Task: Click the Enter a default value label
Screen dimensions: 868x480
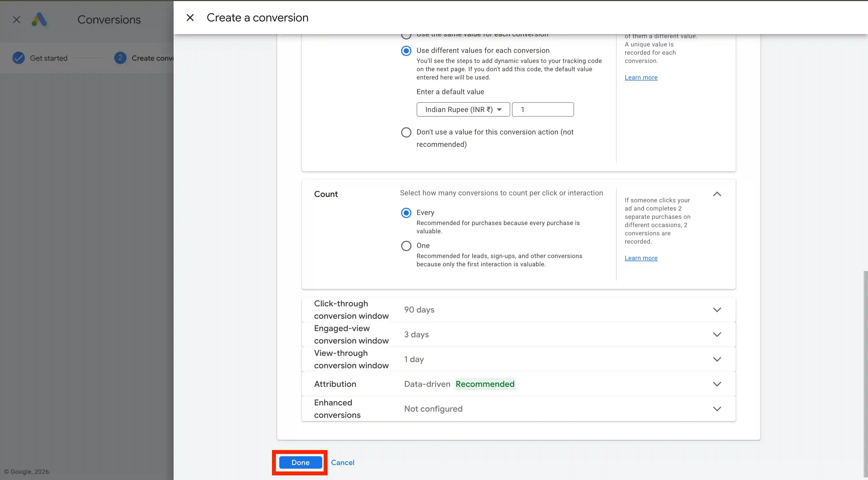Action: point(450,92)
